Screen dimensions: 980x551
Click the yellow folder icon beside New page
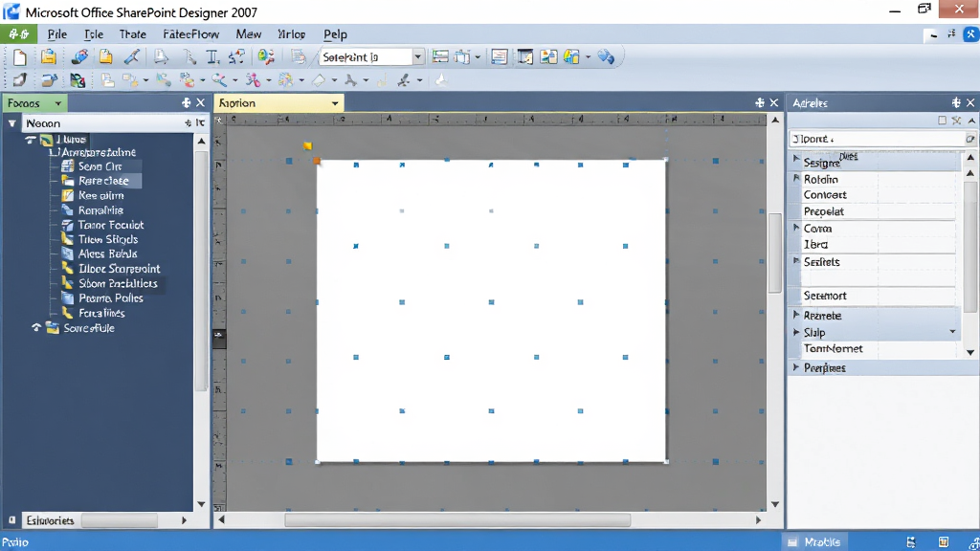[x=48, y=56]
